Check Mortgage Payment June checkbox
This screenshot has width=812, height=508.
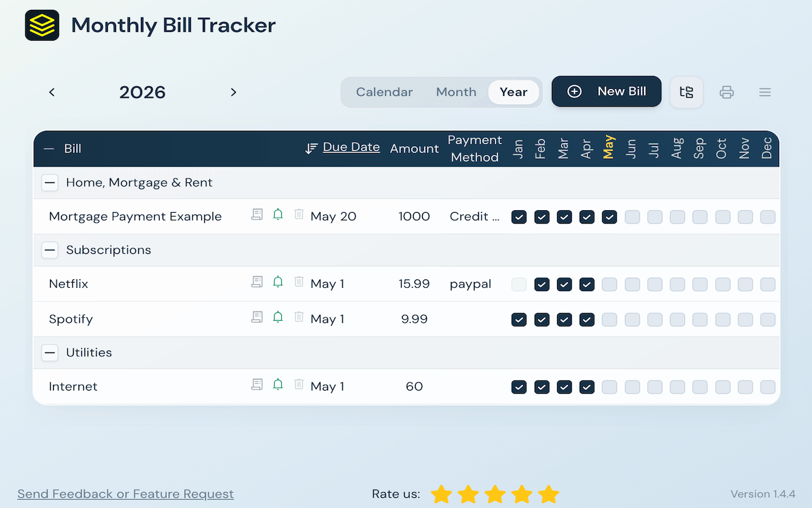click(632, 217)
